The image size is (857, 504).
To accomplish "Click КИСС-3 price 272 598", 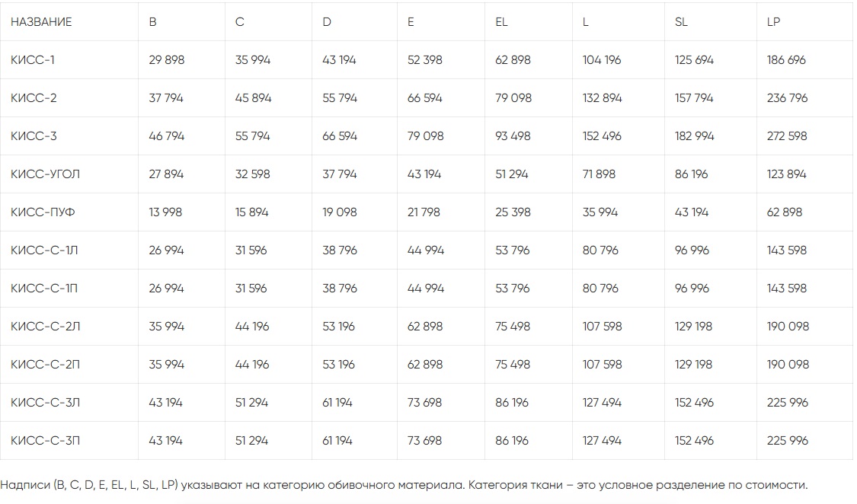I will tap(787, 136).
